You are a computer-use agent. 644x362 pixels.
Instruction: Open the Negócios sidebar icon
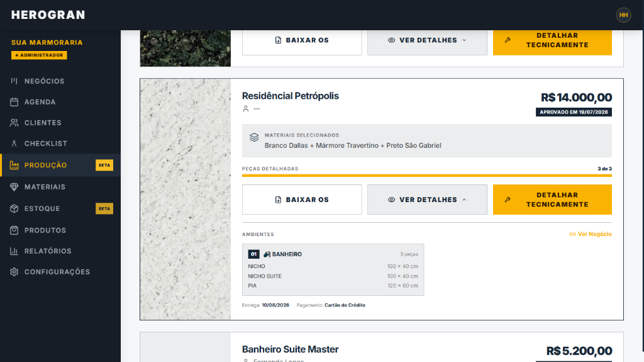click(x=14, y=81)
